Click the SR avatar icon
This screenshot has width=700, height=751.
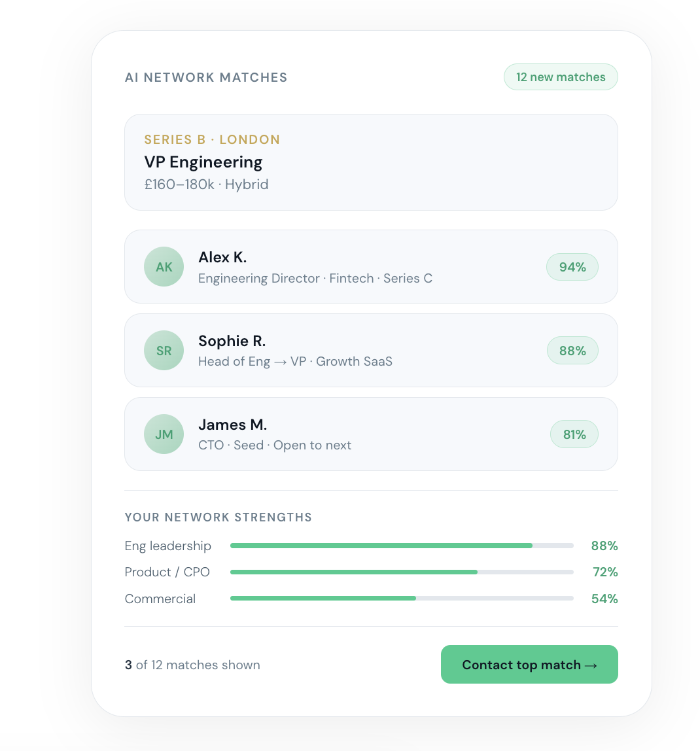(x=164, y=351)
